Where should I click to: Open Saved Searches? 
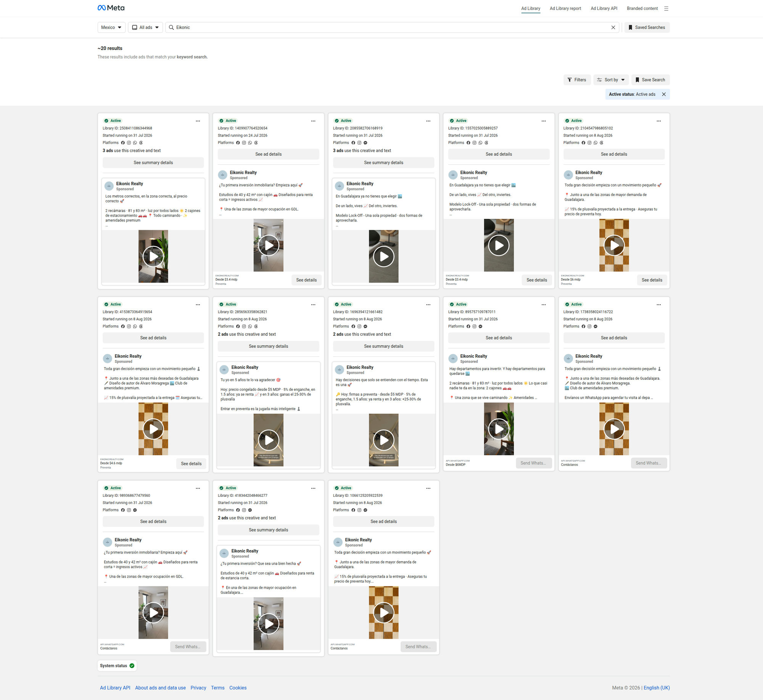click(x=647, y=27)
